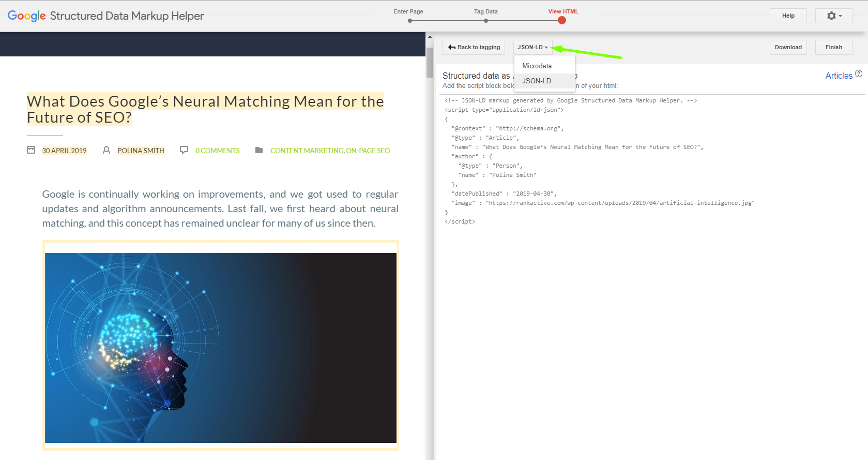Click the JSON-LD markup comment line
The width and height of the screenshot is (868, 460).
(x=571, y=100)
